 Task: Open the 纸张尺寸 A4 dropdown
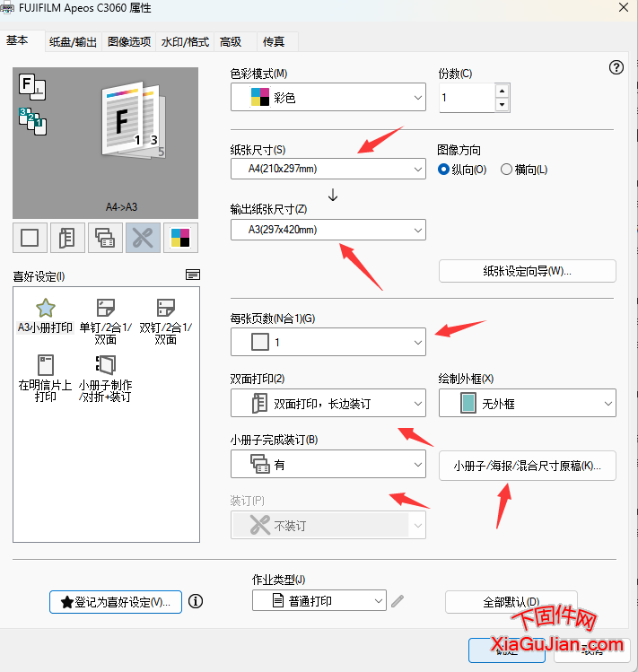coord(328,169)
